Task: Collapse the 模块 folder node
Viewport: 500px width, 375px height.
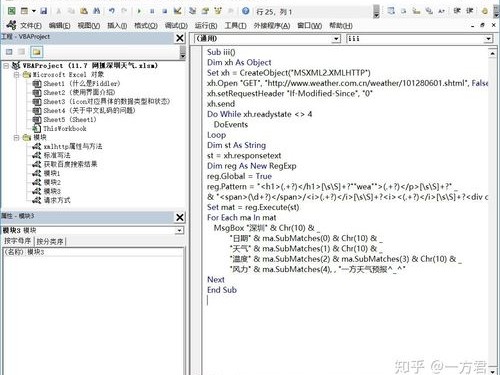Action: [16, 137]
